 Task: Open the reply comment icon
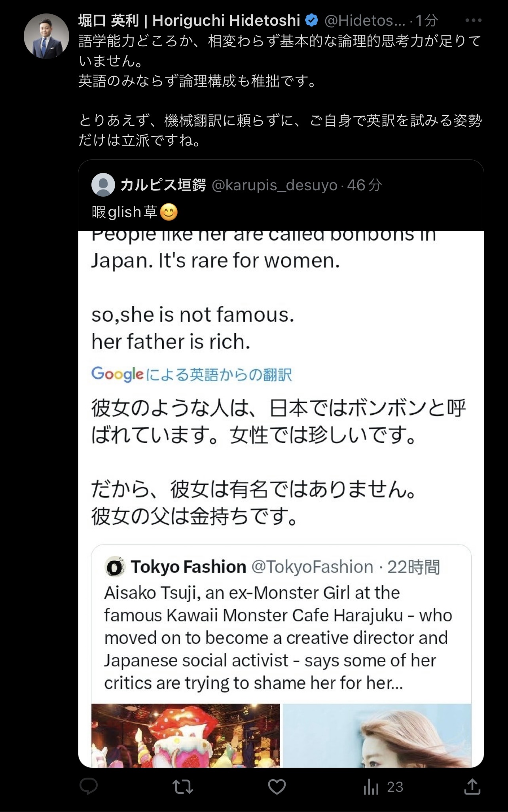pyautogui.click(x=88, y=787)
